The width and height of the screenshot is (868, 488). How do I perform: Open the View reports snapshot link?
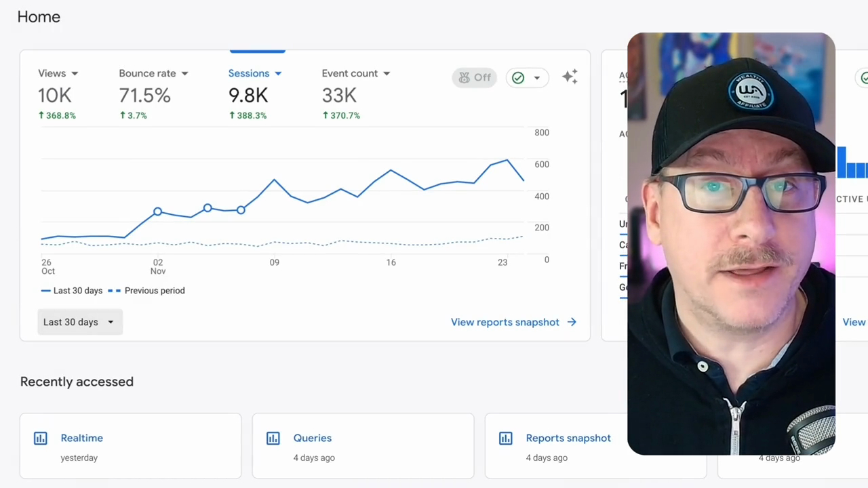[x=505, y=322]
